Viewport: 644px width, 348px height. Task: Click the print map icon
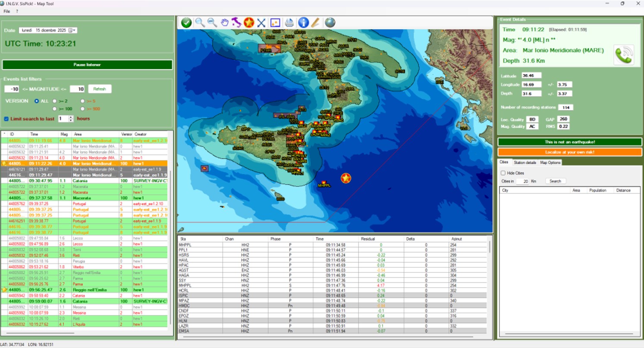pos(289,23)
